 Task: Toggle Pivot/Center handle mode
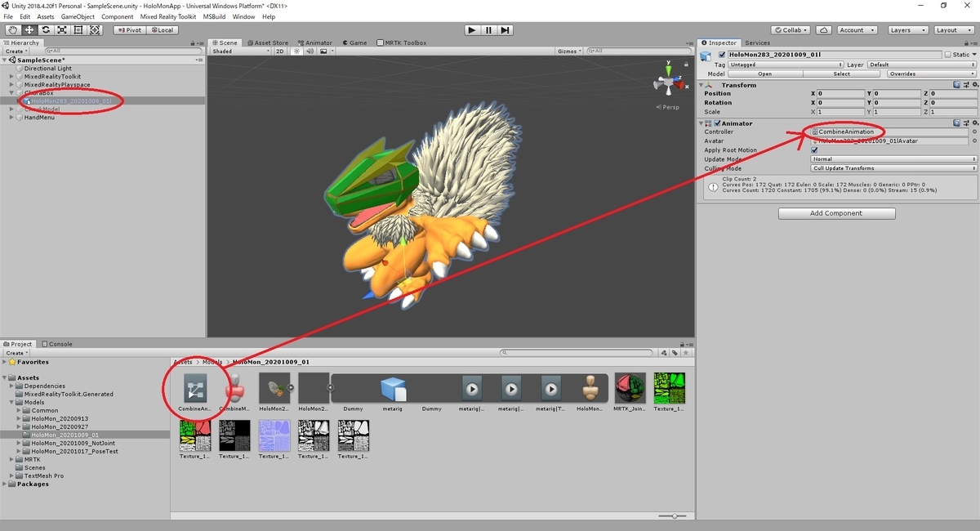tap(129, 29)
